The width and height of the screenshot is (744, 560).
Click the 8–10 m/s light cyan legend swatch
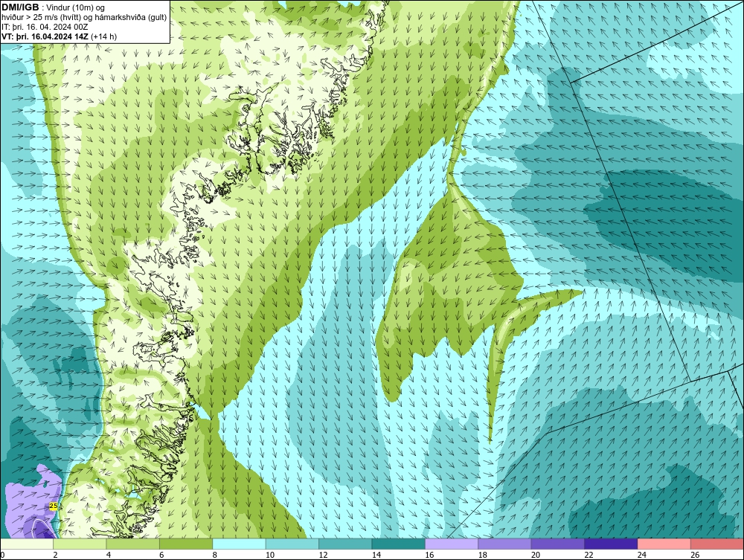(239, 544)
